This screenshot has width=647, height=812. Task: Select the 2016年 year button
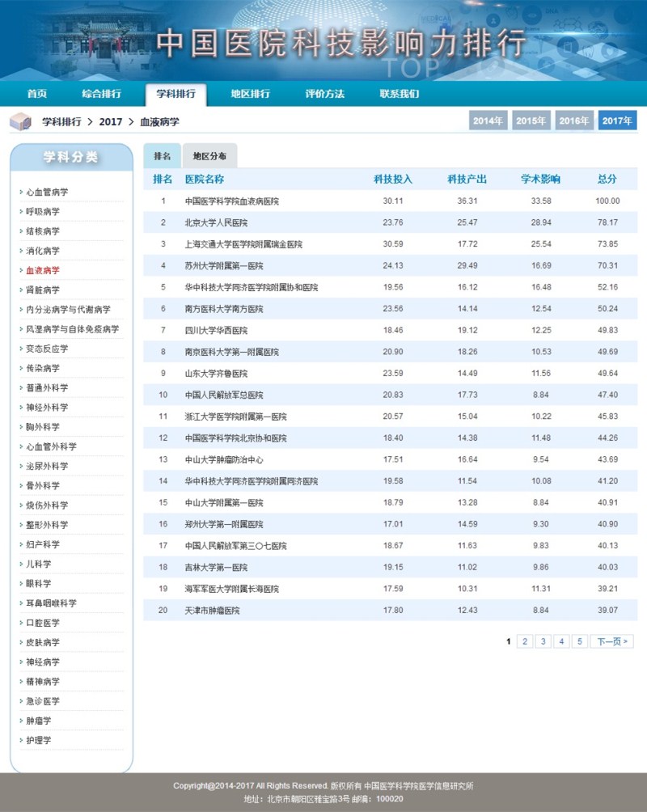click(x=574, y=121)
